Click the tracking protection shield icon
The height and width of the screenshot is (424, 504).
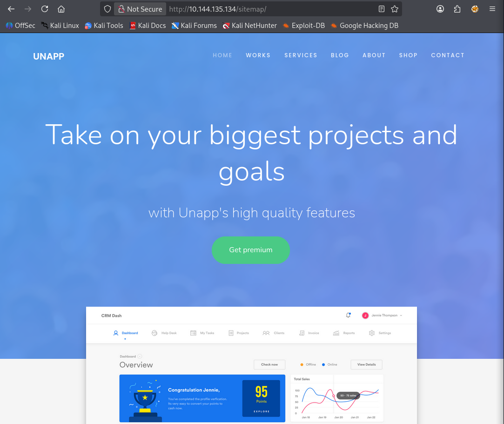pyautogui.click(x=108, y=9)
